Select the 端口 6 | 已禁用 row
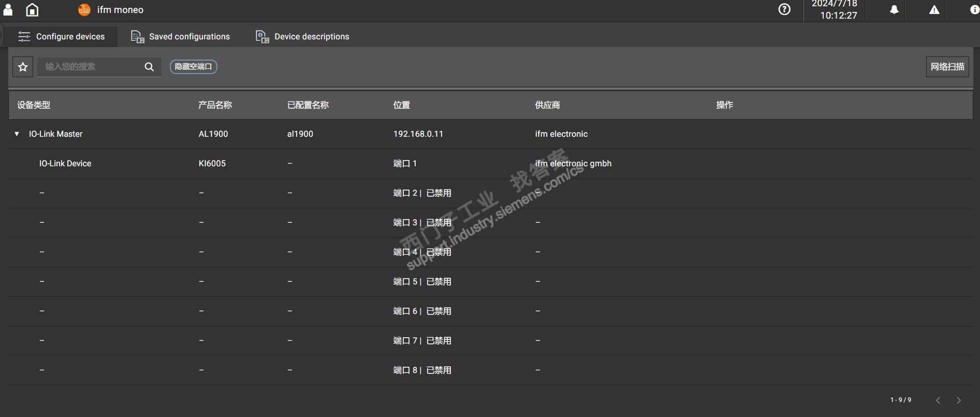The image size is (980, 417). [490, 311]
